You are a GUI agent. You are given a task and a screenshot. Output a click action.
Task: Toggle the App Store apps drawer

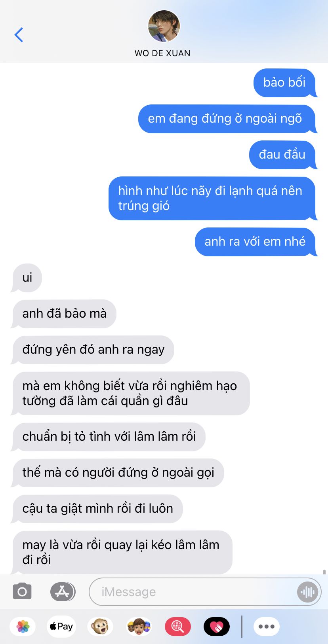(x=63, y=592)
